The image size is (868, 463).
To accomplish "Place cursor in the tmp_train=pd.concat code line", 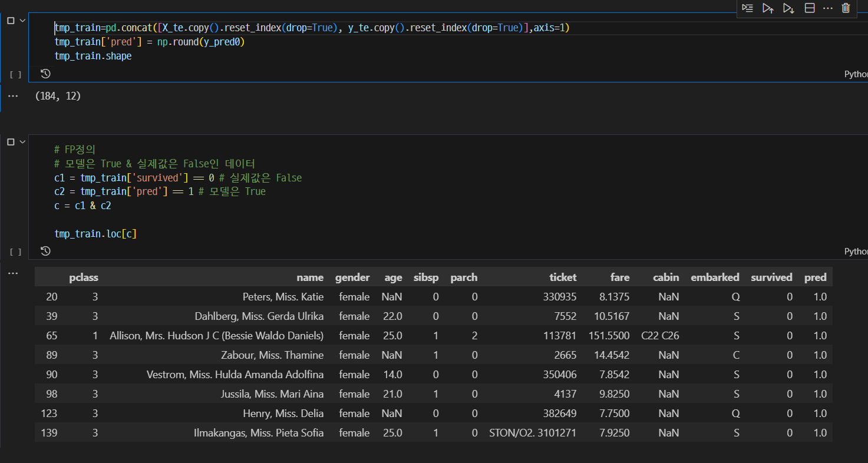I will pos(312,28).
